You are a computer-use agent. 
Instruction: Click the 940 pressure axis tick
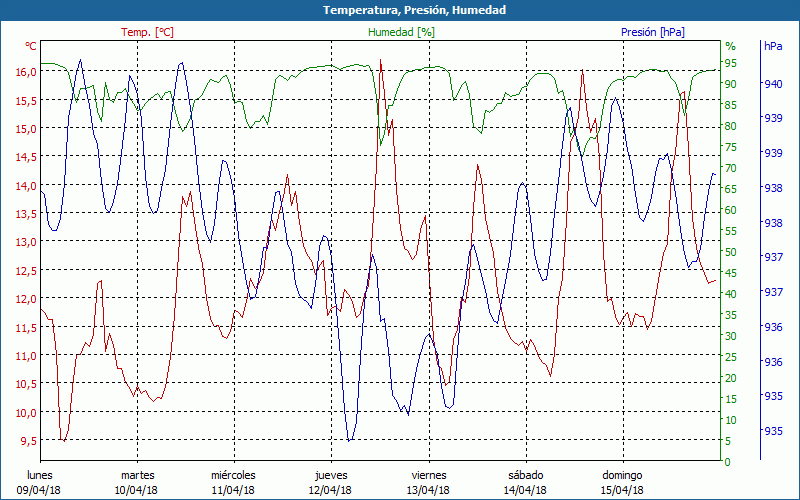coord(773,84)
